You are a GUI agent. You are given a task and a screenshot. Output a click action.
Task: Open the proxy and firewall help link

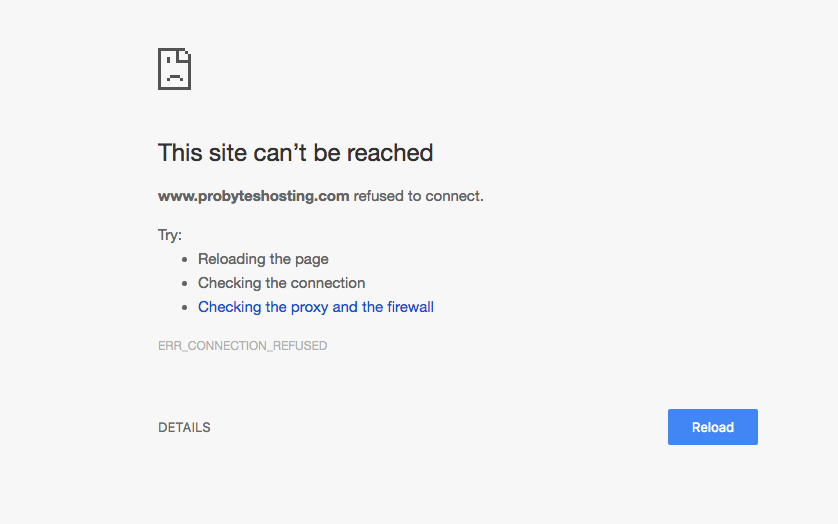coord(316,307)
